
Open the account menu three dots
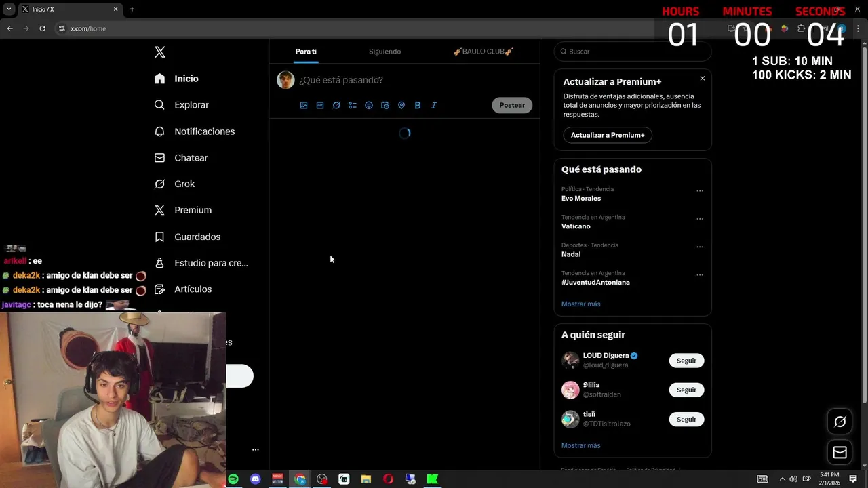(x=256, y=449)
